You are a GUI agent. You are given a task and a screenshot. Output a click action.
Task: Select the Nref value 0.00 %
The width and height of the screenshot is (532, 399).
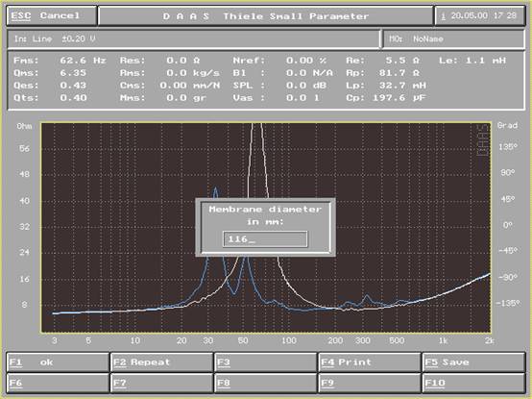pyautogui.click(x=306, y=61)
